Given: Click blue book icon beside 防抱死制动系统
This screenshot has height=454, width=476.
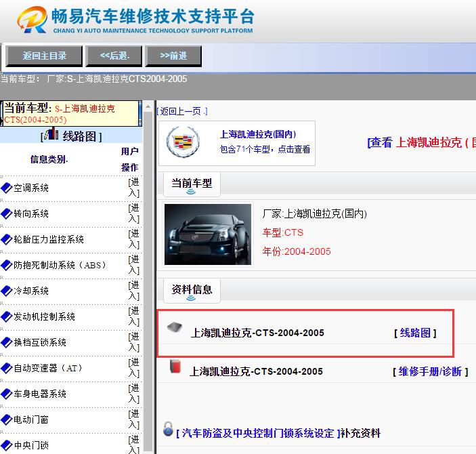Looking at the screenshot, I should pyautogui.click(x=6, y=266).
